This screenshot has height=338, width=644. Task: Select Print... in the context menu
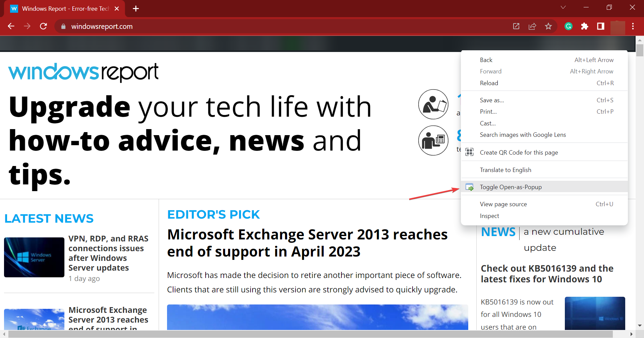tap(544, 112)
